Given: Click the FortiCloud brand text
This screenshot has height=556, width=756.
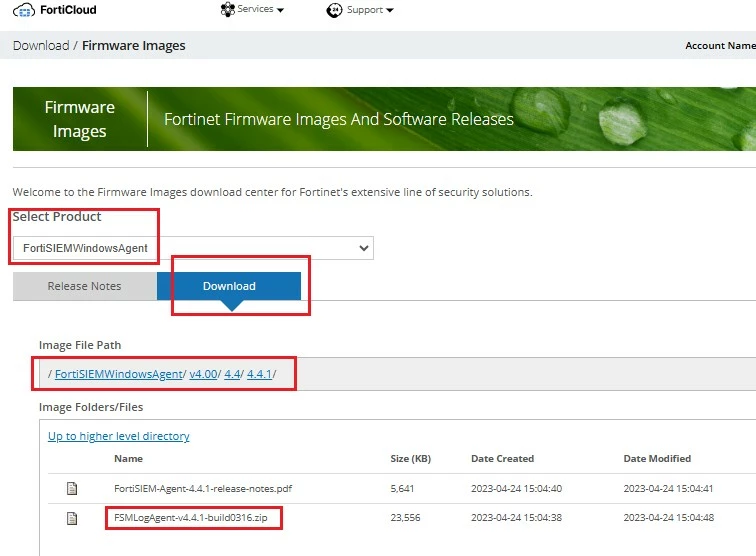Looking at the screenshot, I should coord(68,10).
